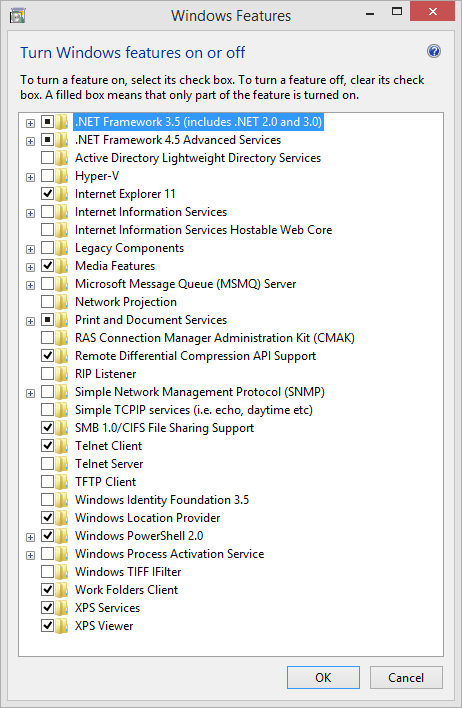Screen dimensions: 462x708
Task: Select the XPS Viewer label
Action: pyautogui.click(x=104, y=626)
